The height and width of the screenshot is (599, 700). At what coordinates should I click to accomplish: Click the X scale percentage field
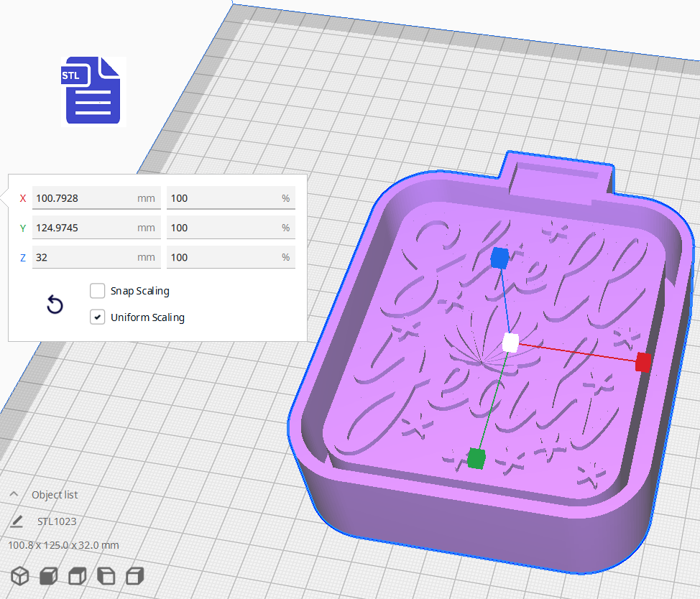coord(230,198)
